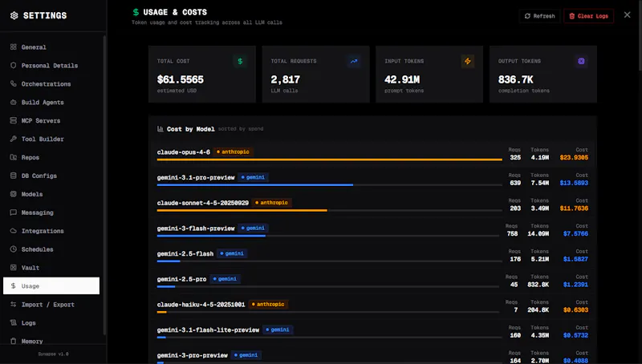Click the trend arrow icon on Total Requests card

(x=354, y=62)
